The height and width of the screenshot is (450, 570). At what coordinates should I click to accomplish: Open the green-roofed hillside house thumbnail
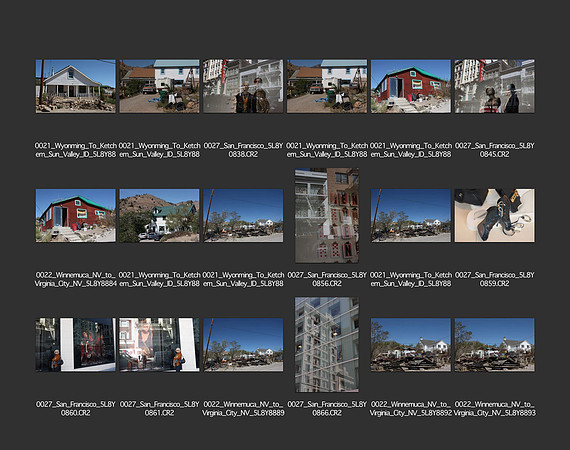pyautogui.click(x=159, y=215)
